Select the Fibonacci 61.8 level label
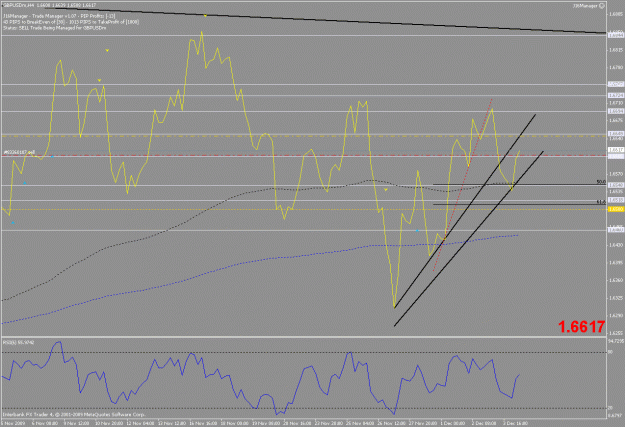 (601, 202)
